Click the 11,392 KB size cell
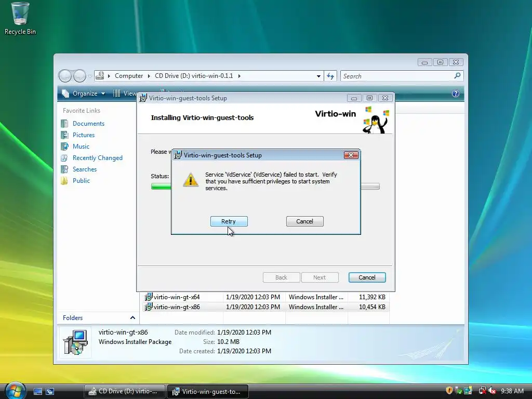The width and height of the screenshot is (532, 399). [x=372, y=297]
